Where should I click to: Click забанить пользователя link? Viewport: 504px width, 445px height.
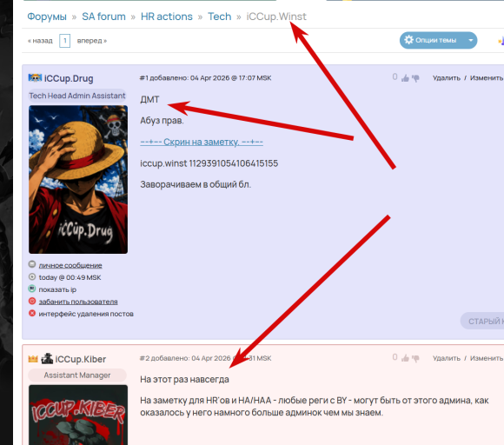[x=78, y=302]
